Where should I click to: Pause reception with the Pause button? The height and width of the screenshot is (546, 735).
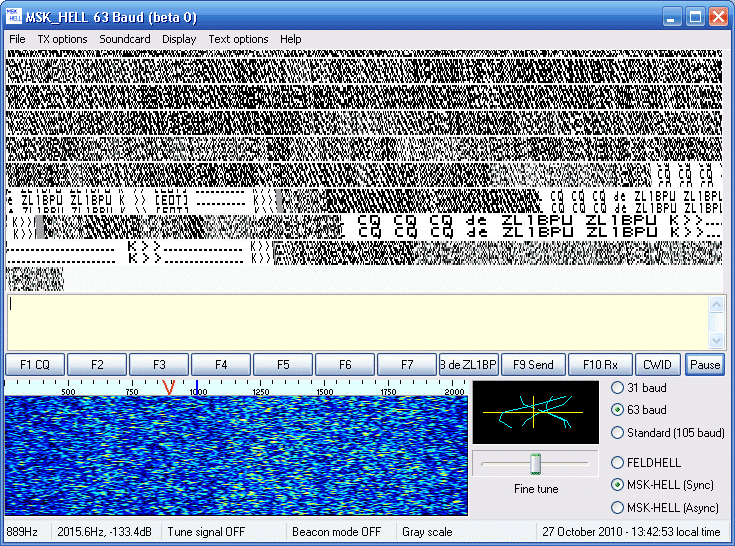705,365
